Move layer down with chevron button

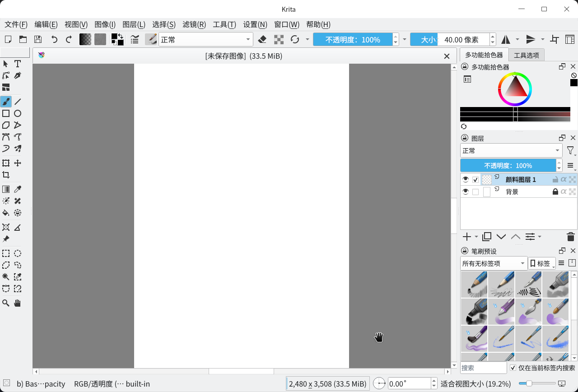point(501,237)
